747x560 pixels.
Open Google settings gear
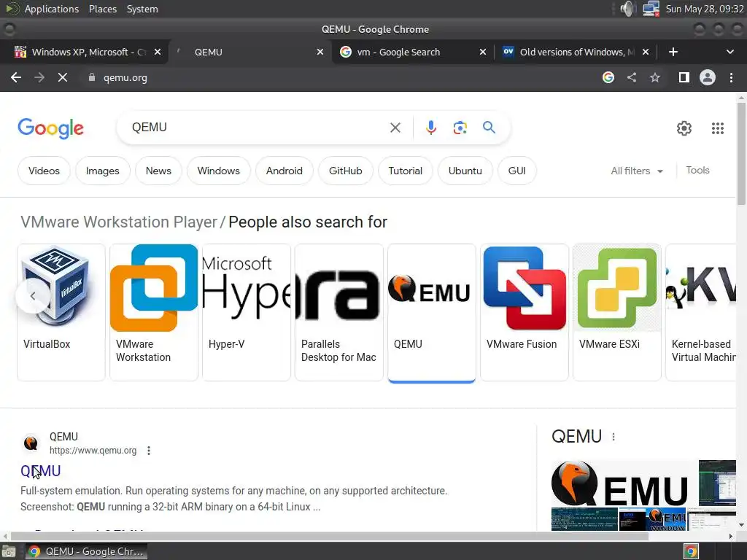[684, 128]
